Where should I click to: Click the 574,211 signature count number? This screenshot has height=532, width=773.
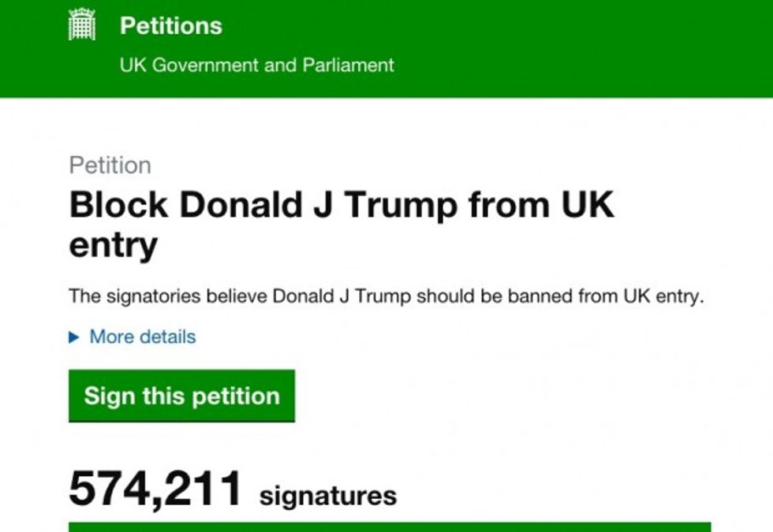click(155, 488)
